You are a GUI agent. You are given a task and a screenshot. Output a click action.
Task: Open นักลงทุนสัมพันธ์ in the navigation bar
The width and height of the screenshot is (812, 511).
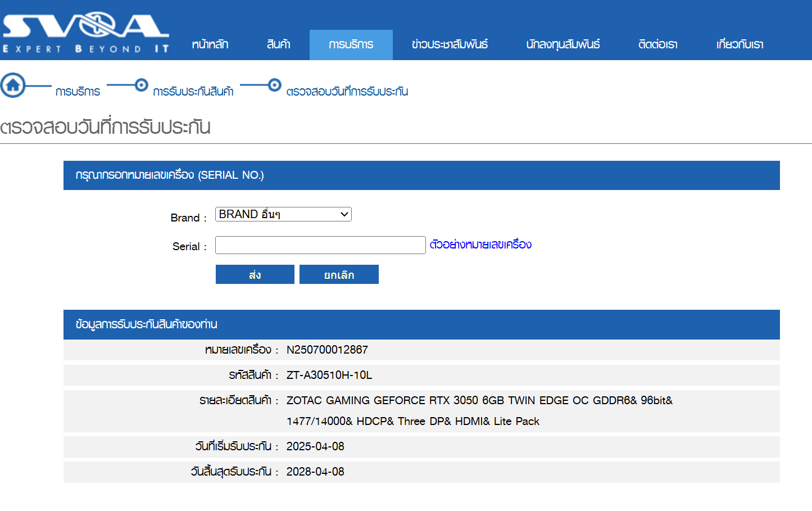pos(563,44)
